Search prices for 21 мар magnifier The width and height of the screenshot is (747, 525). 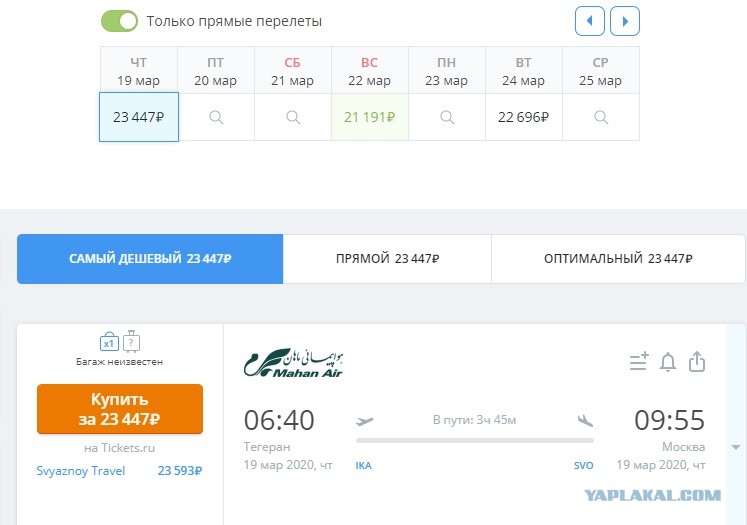tap(293, 117)
